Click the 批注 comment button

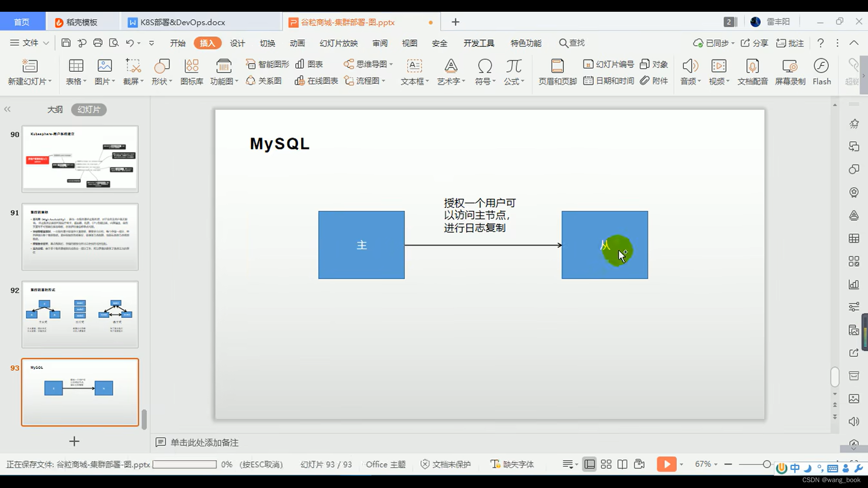[790, 43]
